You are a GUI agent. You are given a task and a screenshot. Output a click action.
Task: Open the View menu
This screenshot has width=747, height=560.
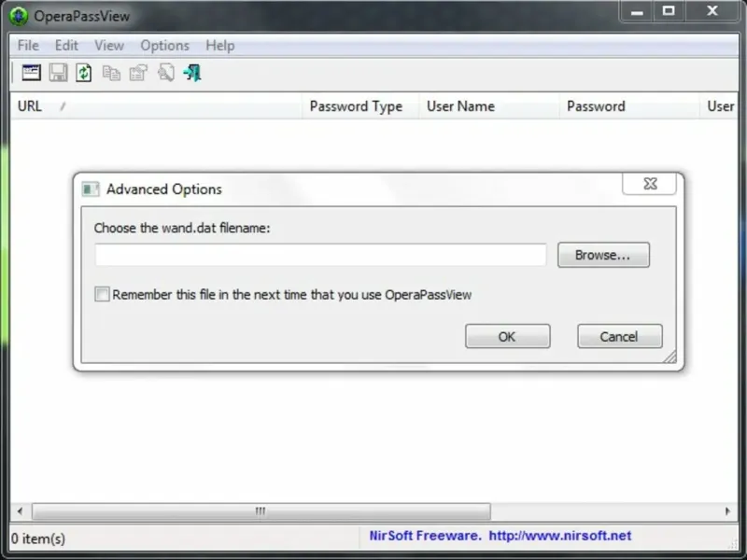(109, 46)
